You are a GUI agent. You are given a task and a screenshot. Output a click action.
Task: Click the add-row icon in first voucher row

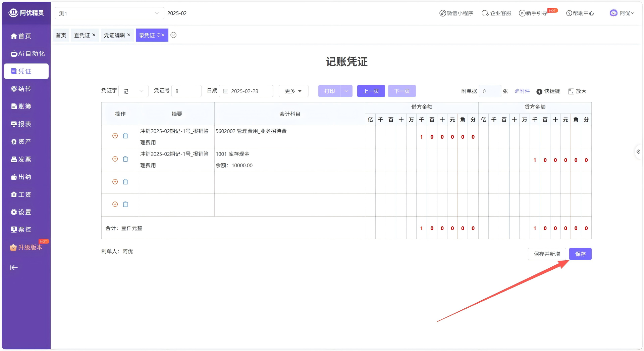coord(115,136)
